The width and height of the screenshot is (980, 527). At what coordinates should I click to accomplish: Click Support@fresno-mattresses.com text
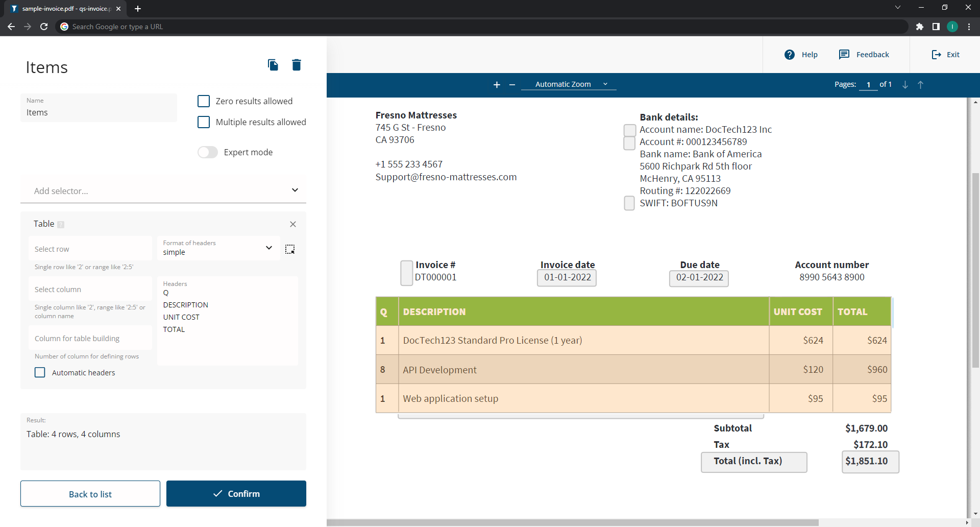click(x=446, y=177)
